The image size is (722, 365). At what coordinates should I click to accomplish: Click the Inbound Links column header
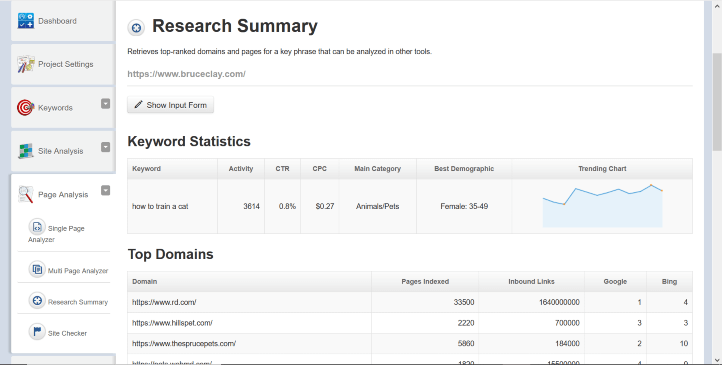pos(531,282)
